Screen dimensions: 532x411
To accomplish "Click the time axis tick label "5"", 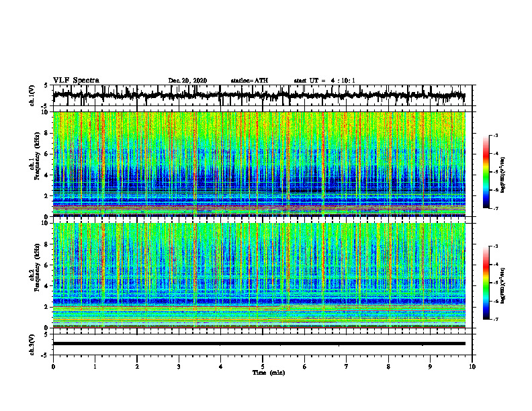I will 263,367.
